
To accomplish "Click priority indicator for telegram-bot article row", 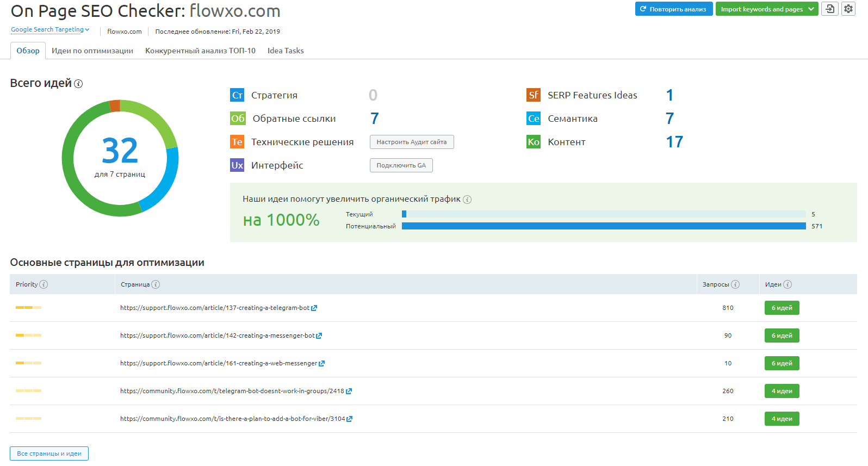I will click(x=28, y=308).
